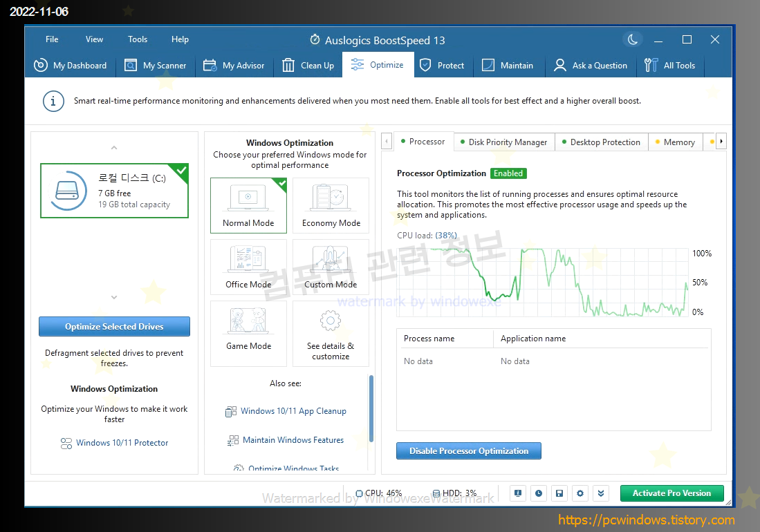Open See details & customize
The image size is (760, 532).
[x=331, y=334]
